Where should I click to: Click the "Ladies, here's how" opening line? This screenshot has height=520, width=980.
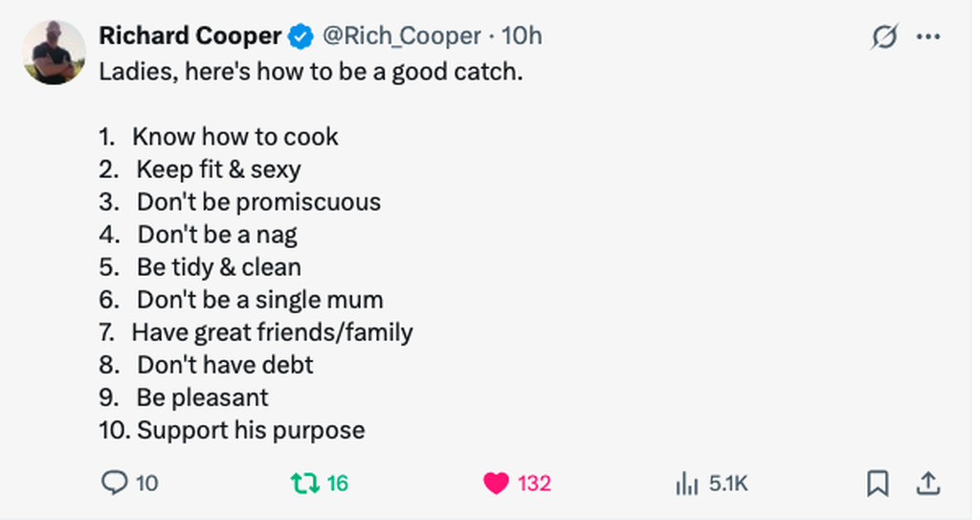(x=311, y=72)
